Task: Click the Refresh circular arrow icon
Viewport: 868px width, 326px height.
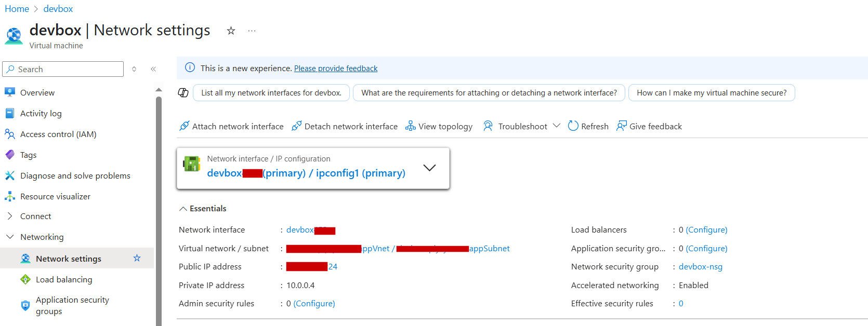Action: click(x=573, y=126)
